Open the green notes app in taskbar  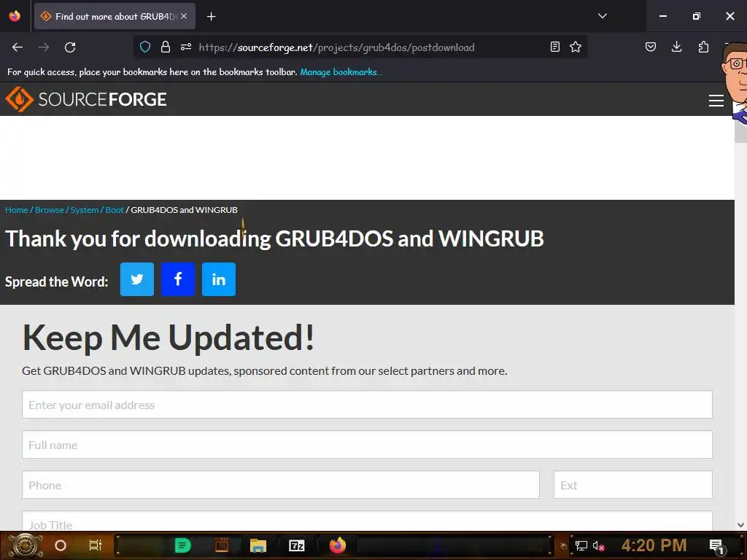(183, 545)
